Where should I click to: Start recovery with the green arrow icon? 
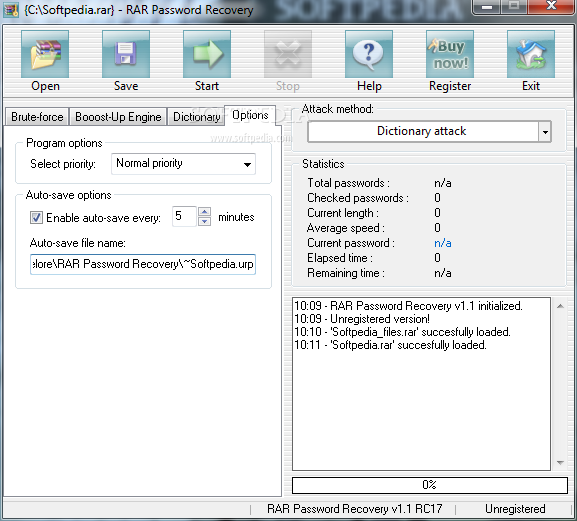click(x=207, y=54)
